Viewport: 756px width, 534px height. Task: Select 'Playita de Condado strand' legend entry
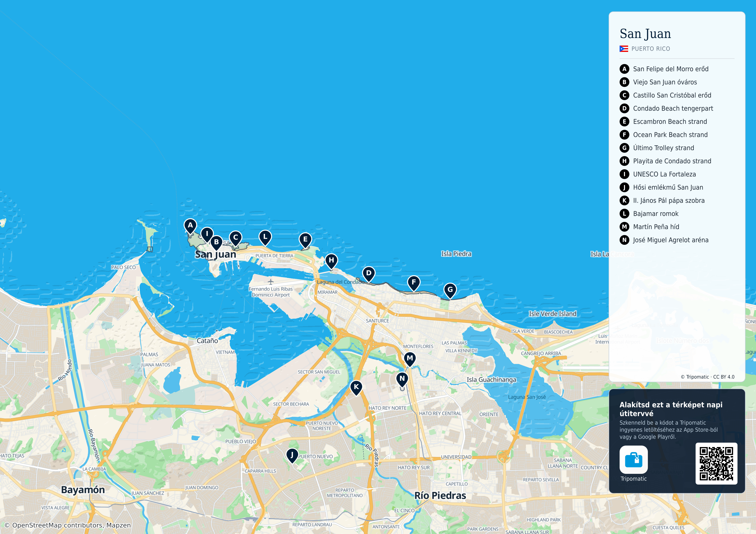coord(672,161)
